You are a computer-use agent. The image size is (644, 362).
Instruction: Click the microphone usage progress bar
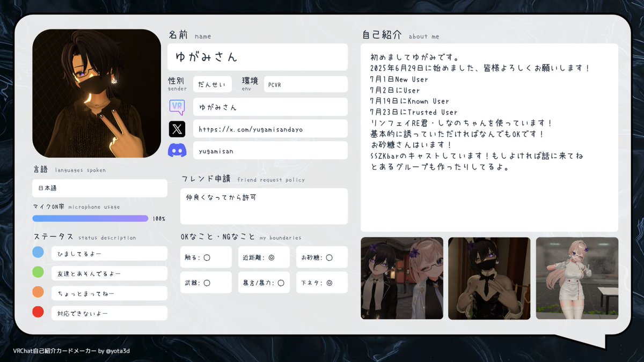point(90,218)
